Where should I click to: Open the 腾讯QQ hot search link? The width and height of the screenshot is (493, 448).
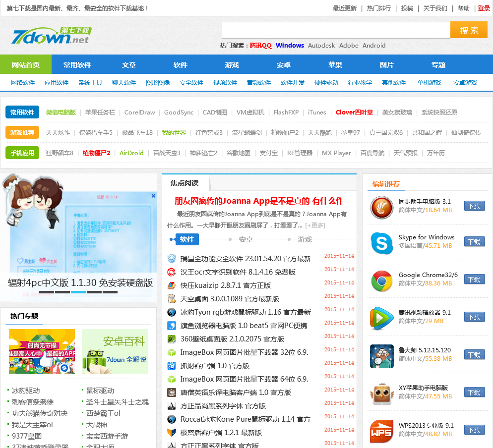click(261, 45)
